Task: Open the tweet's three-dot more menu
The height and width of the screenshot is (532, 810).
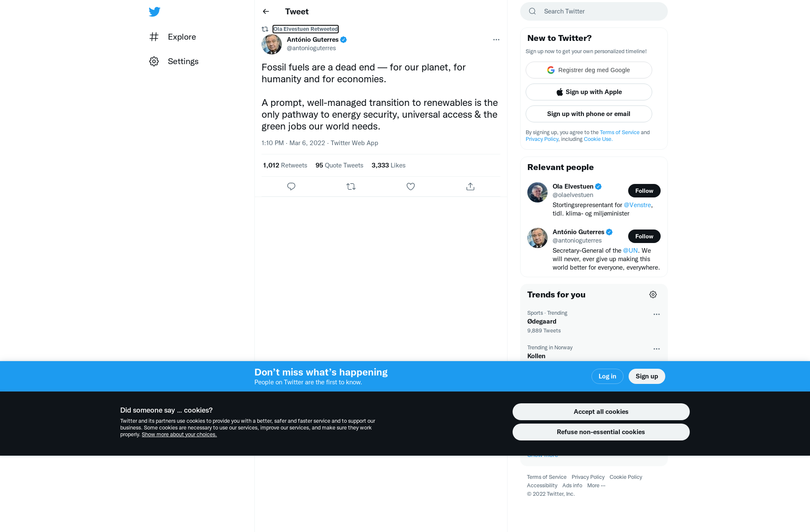Action: tap(496, 40)
